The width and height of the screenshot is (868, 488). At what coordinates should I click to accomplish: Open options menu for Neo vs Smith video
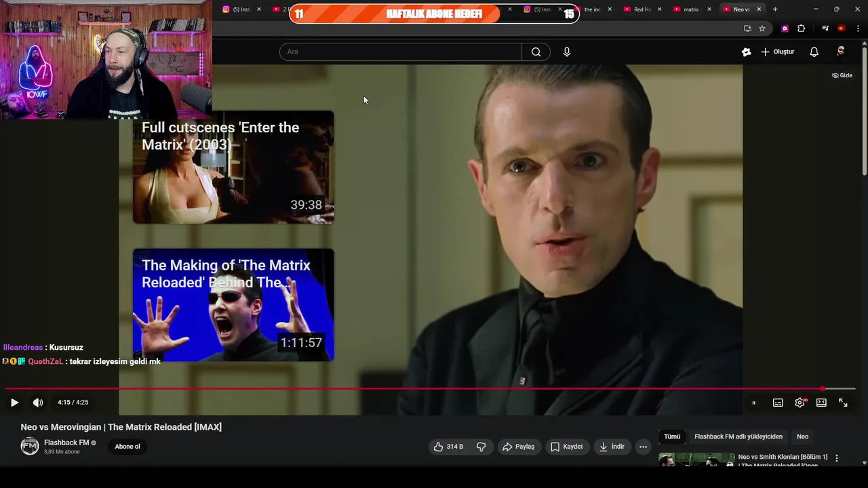(837, 459)
